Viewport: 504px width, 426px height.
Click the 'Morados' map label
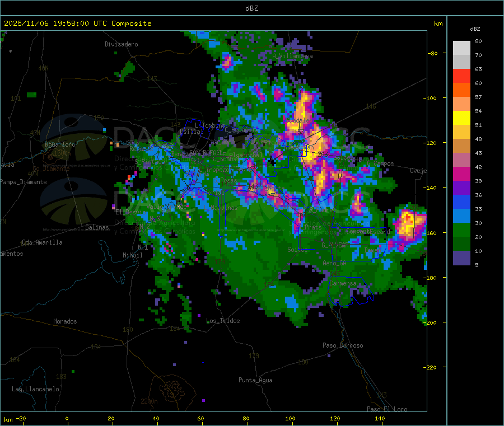(65, 321)
